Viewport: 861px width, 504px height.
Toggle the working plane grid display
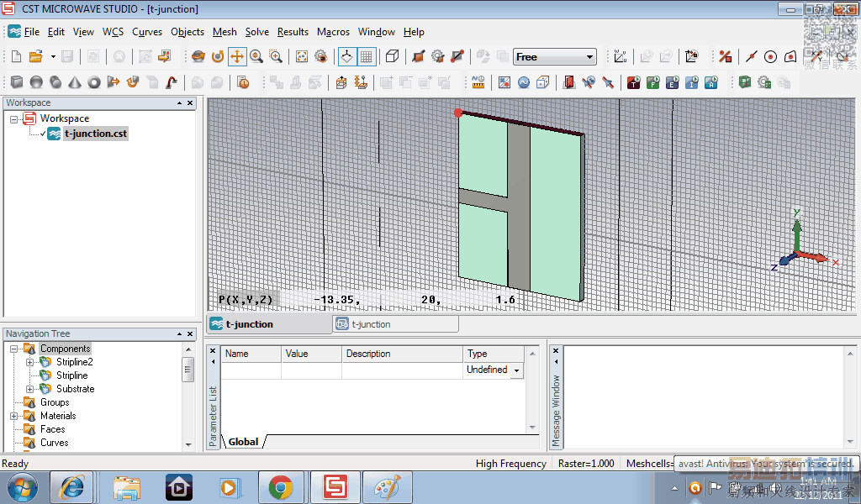tap(367, 57)
